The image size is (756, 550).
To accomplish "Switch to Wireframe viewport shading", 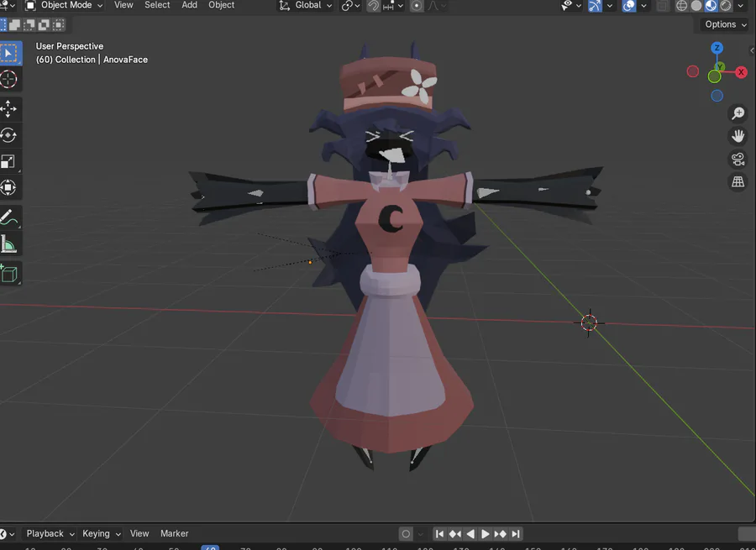I will (682, 6).
